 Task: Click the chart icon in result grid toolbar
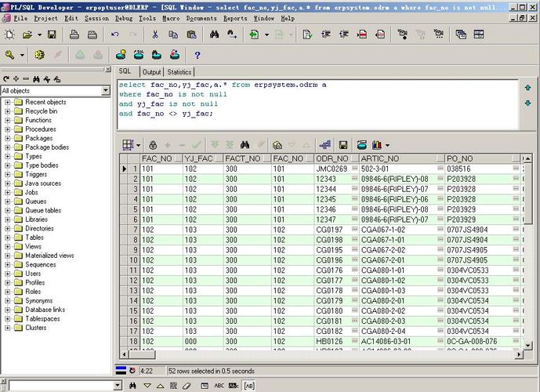[377, 145]
